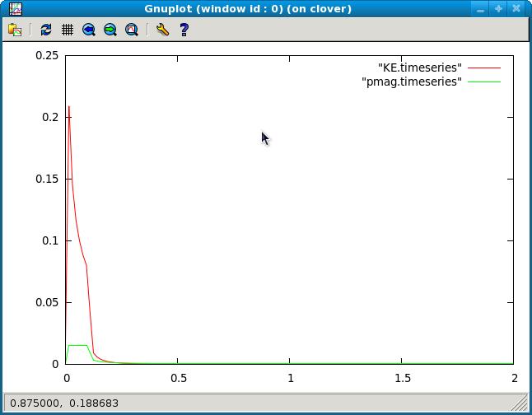532x415 pixels.
Task: Click the status bar coordinates readout
Action: (x=64, y=403)
